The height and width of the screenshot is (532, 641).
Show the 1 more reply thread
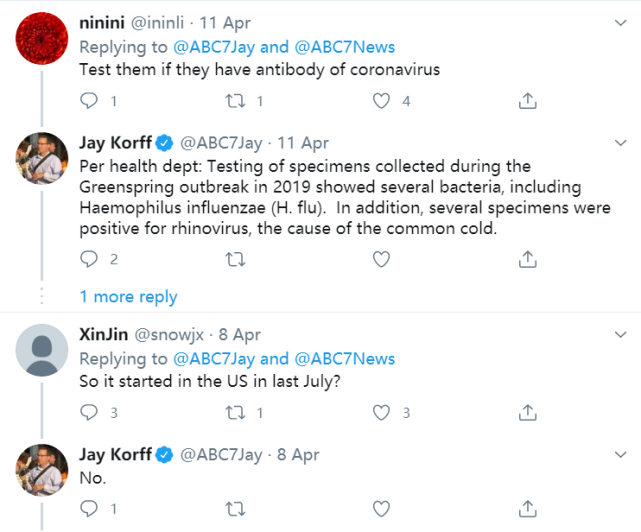tap(128, 296)
